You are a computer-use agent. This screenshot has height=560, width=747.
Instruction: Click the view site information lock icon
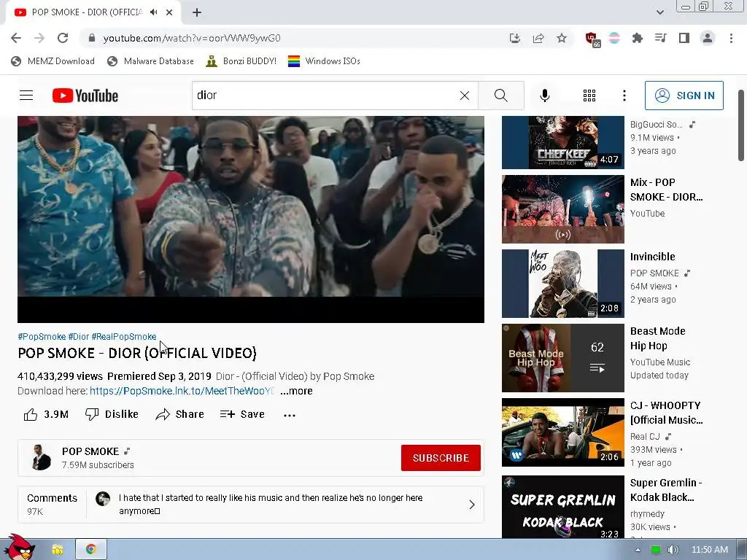[x=92, y=38]
